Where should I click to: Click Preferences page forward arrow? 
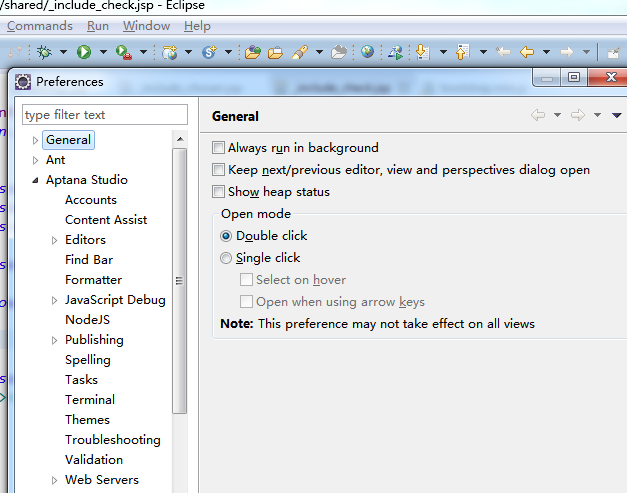tap(577, 115)
